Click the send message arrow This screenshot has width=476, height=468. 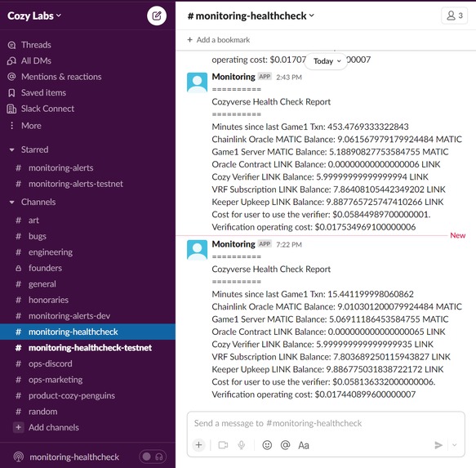pos(438,445)
